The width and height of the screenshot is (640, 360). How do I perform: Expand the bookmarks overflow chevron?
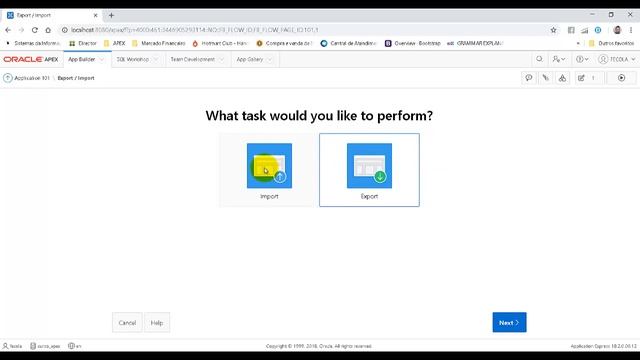pyautogui.click(x=578, y=43)
